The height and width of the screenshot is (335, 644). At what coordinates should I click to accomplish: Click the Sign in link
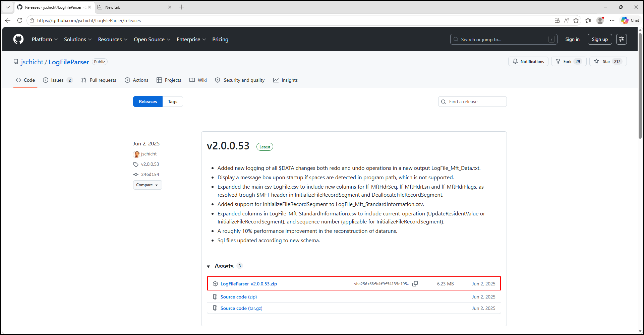572,39
